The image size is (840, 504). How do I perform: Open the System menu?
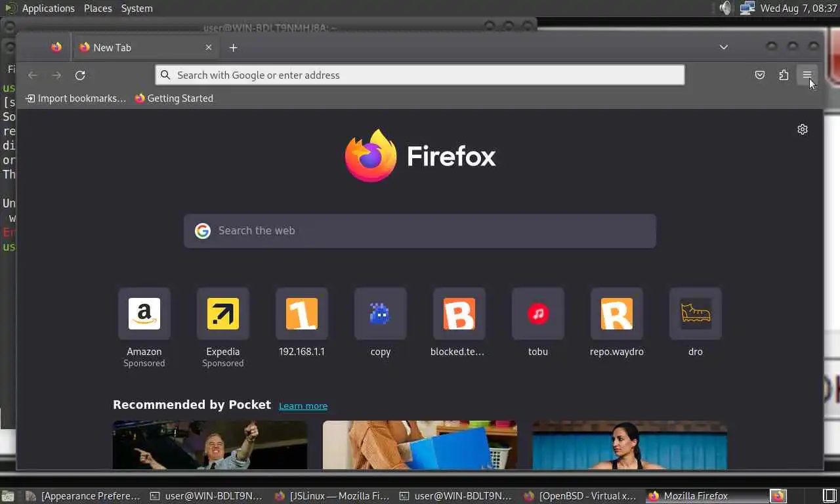coord(136,9)
